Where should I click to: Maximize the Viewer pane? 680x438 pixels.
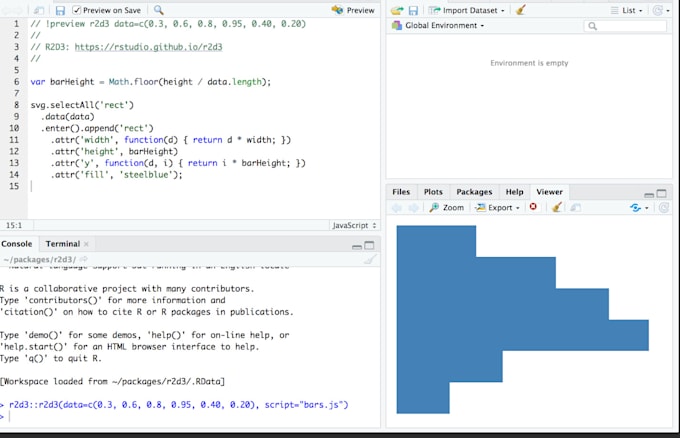(662, 193)
